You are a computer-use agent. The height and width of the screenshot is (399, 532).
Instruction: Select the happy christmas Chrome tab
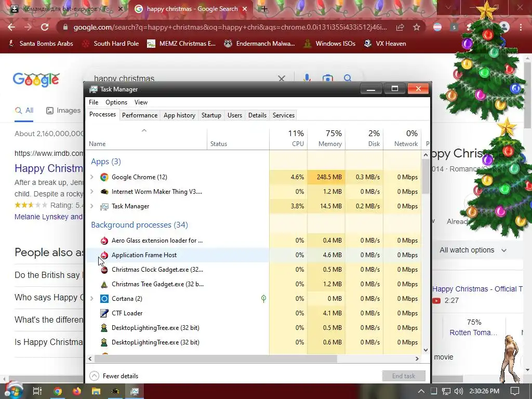(x=191, y=9)
